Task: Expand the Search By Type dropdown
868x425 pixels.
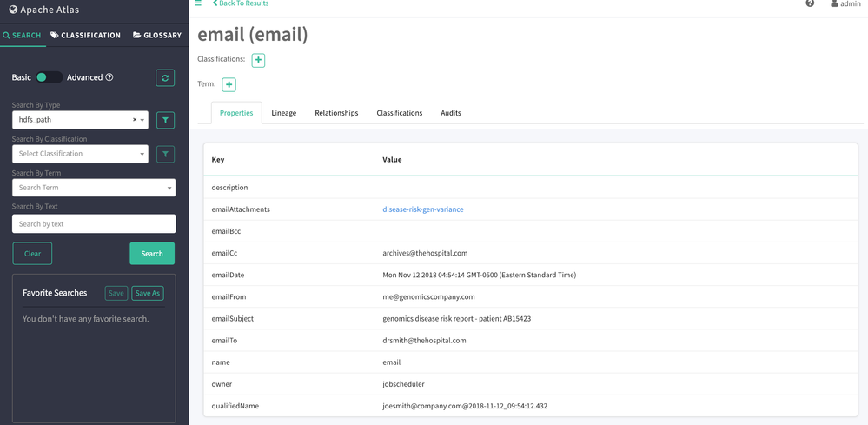Action: (142, 120)
